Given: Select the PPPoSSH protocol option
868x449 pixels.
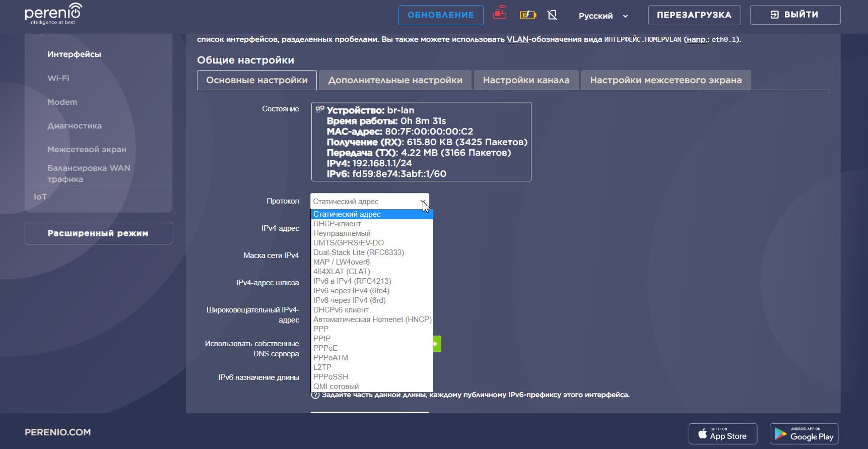Looking at the screenshot, I should point(372,377).
